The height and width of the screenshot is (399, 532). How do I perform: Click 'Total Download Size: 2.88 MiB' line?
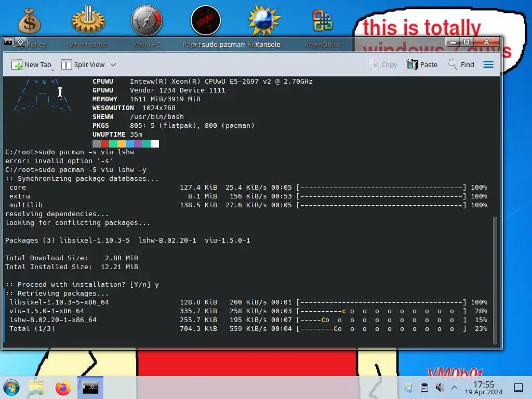pyautogui.click(x=72, y=258)
